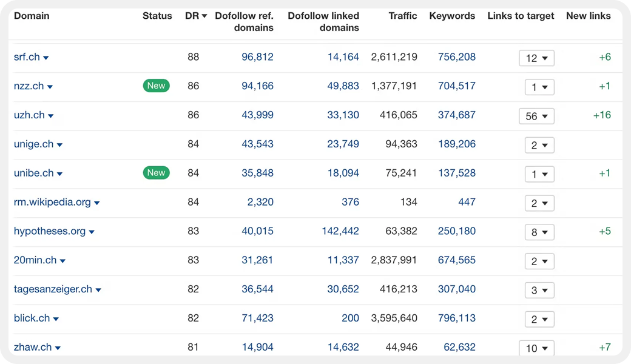The image size is (631, 364).
Task: Click the Dofollow ref. domains column header
Action: click(x=244, y=22)
